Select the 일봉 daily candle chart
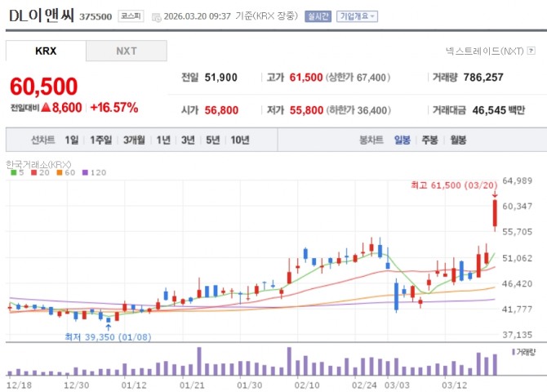 point(402,140)
